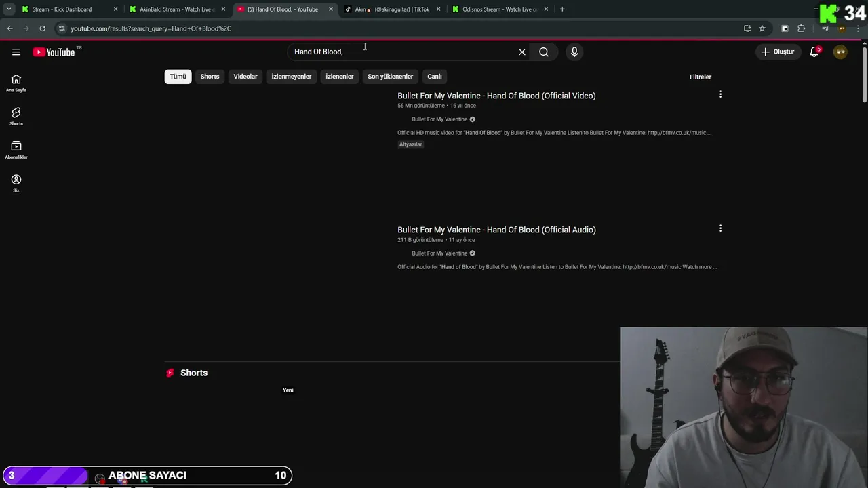Open Bullet For My Valentine channel under Official Video

(x=439, y=119)
